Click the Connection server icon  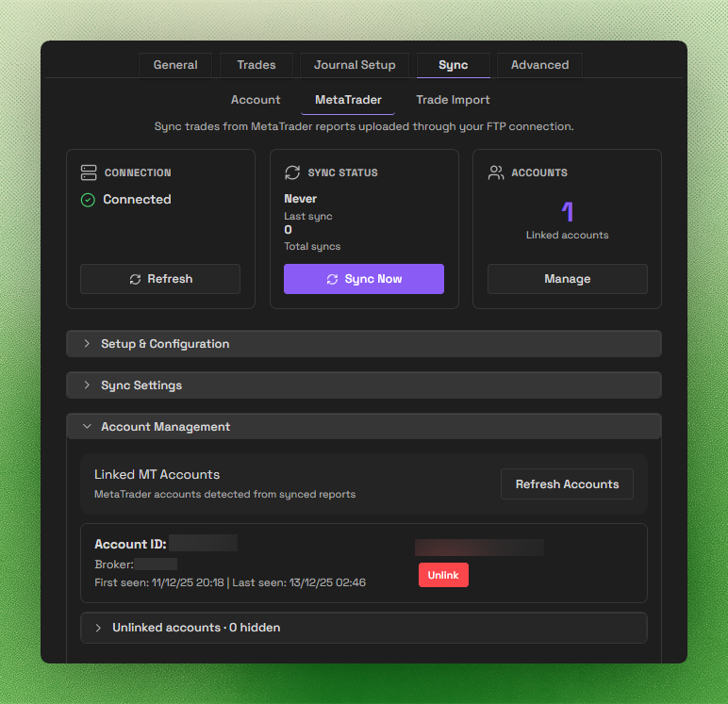(x=89, y=172)
